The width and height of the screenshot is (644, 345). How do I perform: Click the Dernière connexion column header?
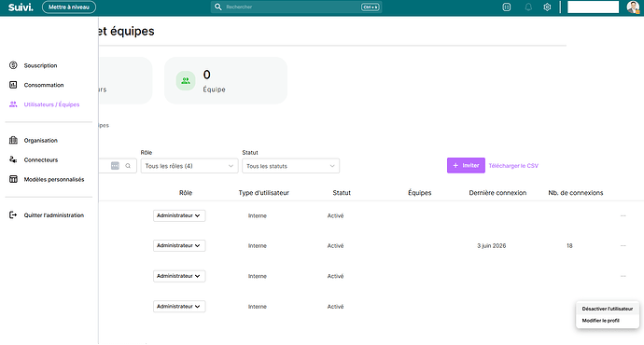pyautogui.click(x=497, y=193)
